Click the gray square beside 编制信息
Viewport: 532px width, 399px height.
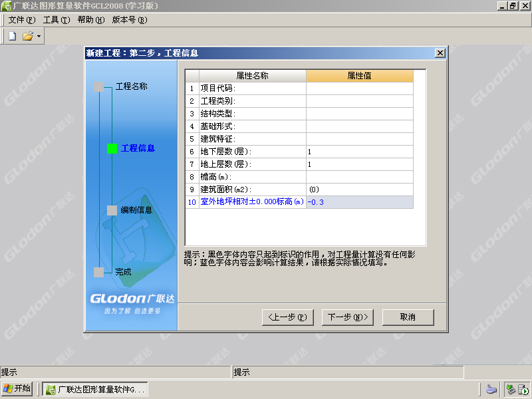tap(112, 210)
